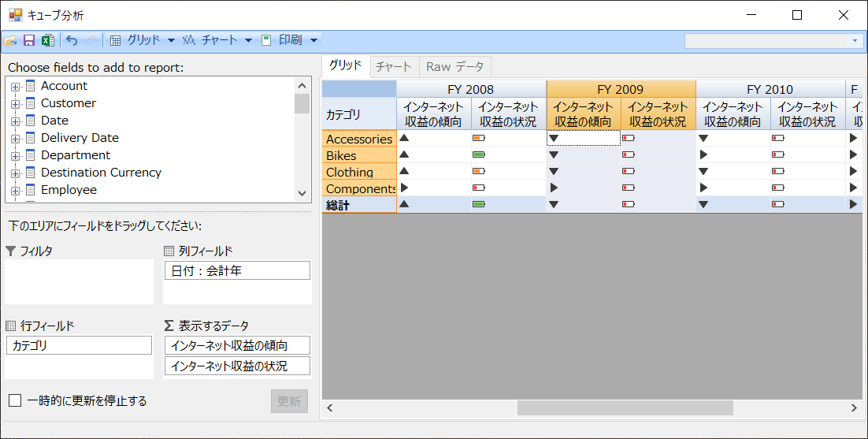Open file using the folder toolbar icon
The height and width of the screenshot is (439, 868).
(x=10, y=40)
